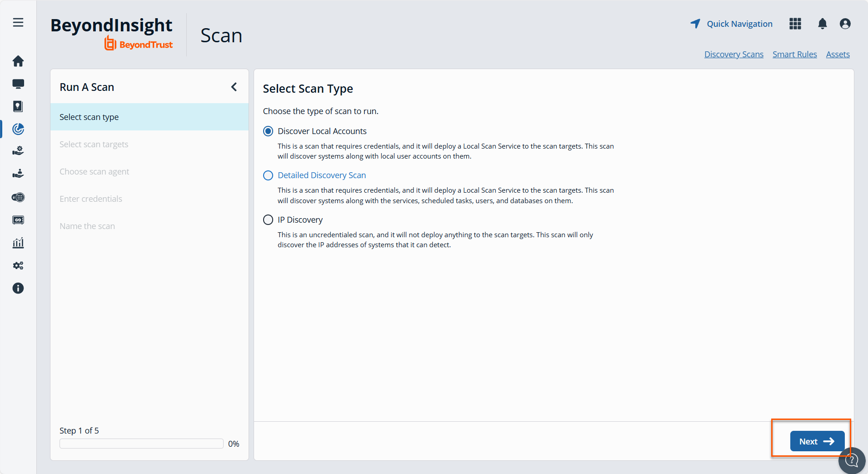Viewport: 868px width, 474px height.
Task: Click the Run A Scan title
Action: (x=87, y=87)
